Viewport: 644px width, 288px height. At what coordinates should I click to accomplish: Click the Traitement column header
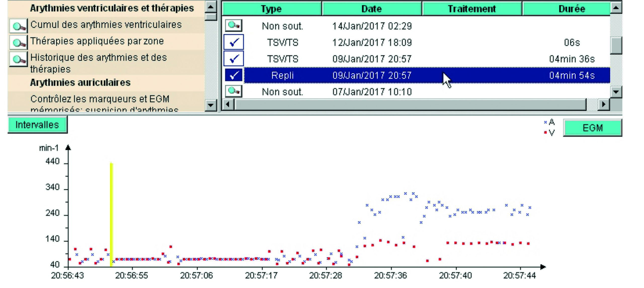click(x=472, y=9)
